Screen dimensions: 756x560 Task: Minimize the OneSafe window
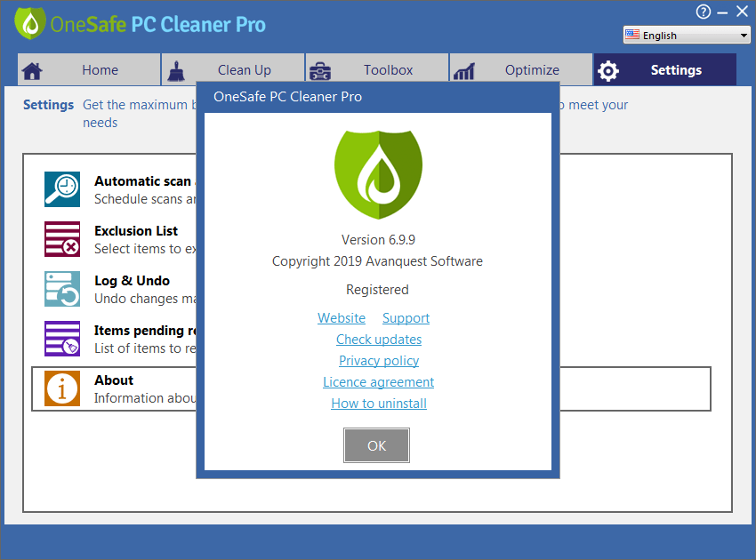point(722,12)
